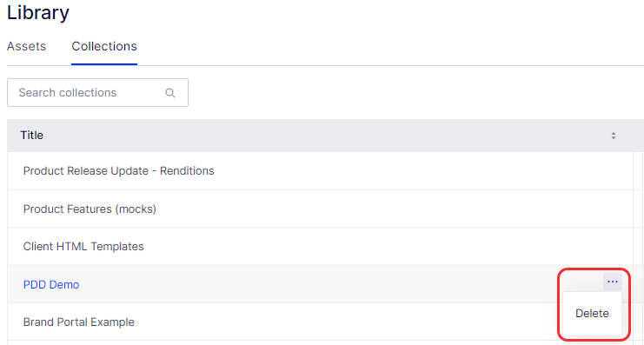Open the Client HTML Templates collection
This screenshot has height=345, width=644.
pos(83,247)
